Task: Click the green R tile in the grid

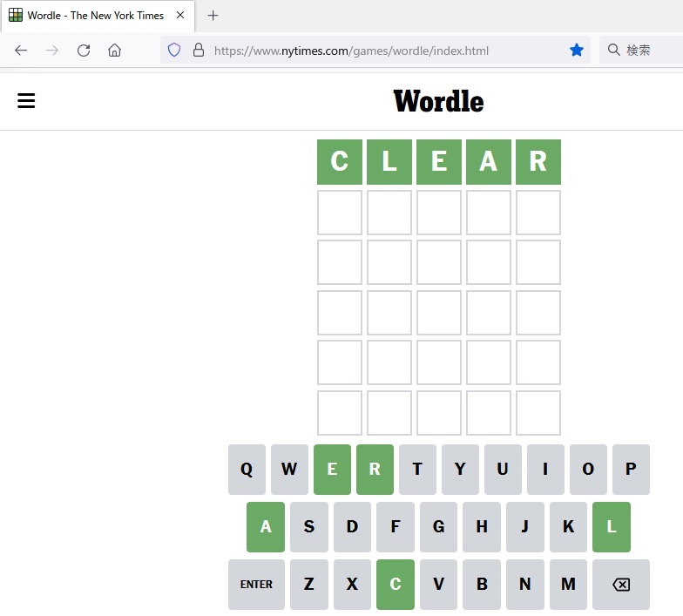Action: pos(538,162)
